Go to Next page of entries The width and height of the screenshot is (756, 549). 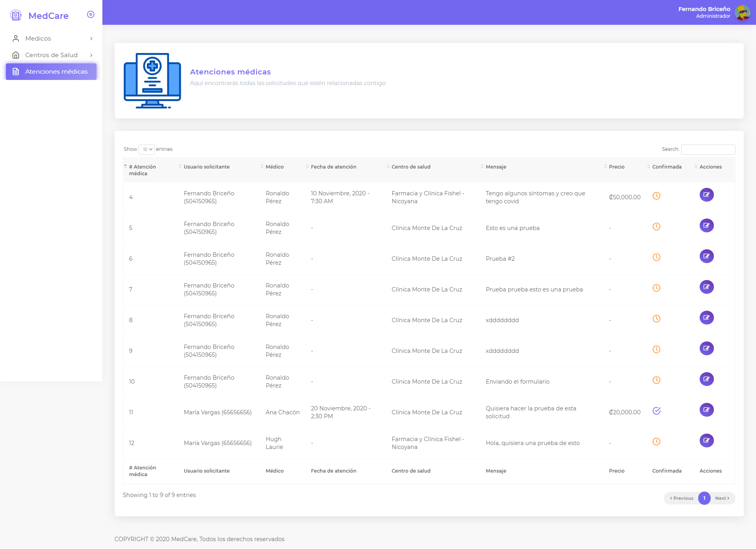(722, 498)
